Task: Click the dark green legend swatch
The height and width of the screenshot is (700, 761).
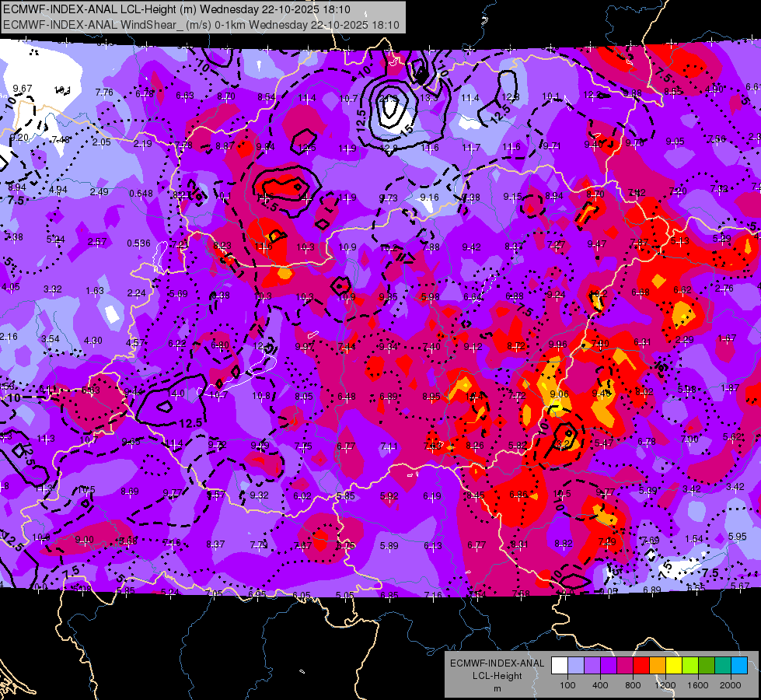Action: (707, 666)
